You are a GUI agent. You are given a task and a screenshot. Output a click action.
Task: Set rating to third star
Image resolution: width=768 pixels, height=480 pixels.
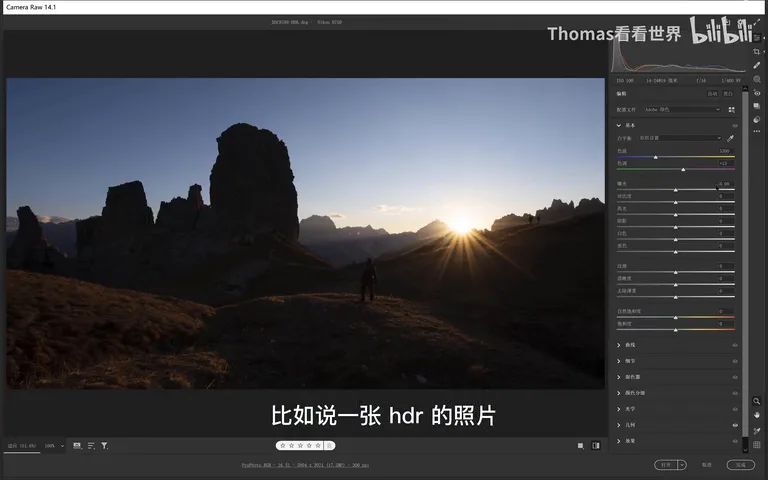[x=300, y=446]
